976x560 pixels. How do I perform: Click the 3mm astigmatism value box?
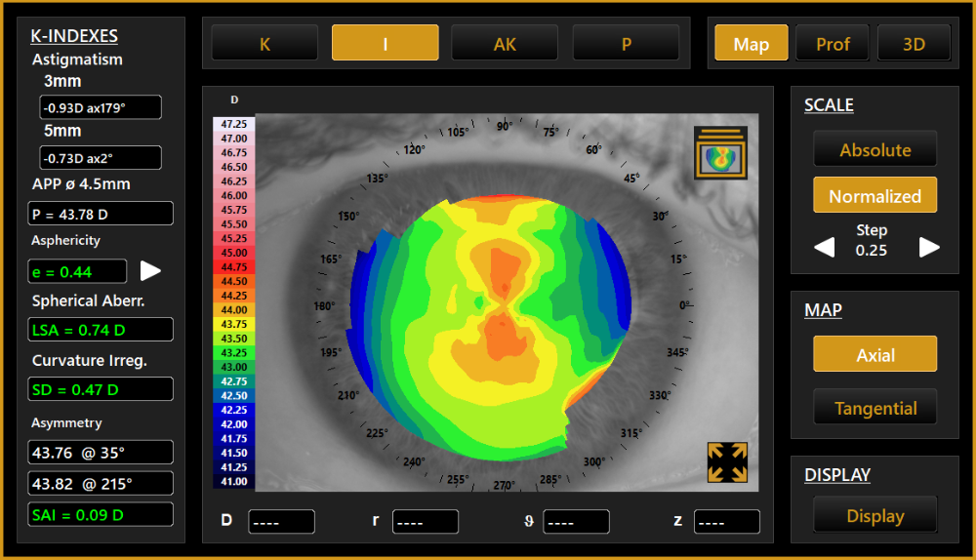pos(101,108)
